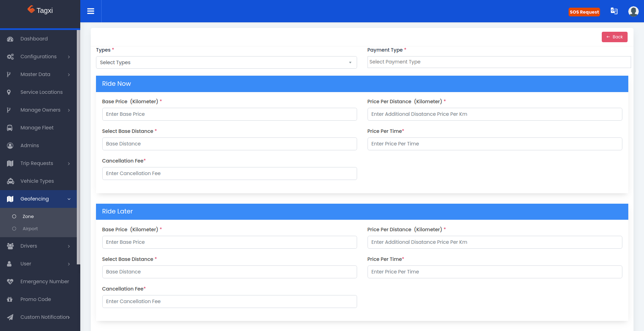
Task: Click the hamburger menu toggle icon
Action: [91, 11]
